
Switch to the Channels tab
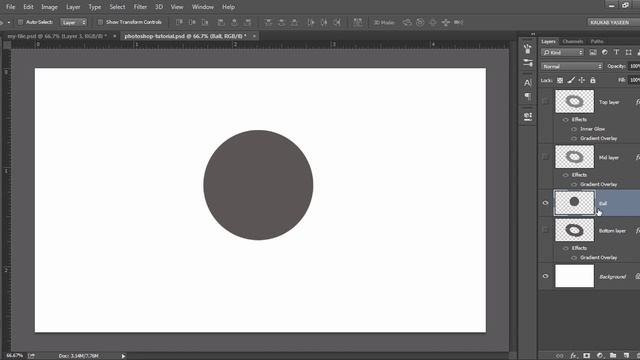[x=573, y=41]
